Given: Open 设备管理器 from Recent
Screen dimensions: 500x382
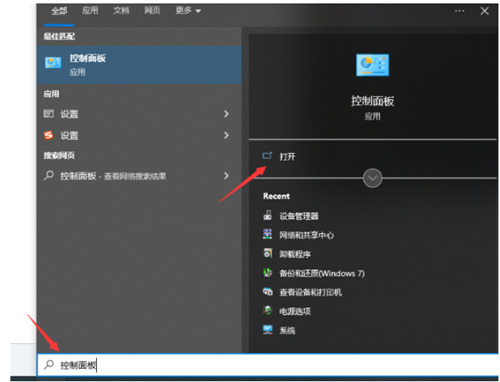Looking at the screenshot, I should coord(299,216).
